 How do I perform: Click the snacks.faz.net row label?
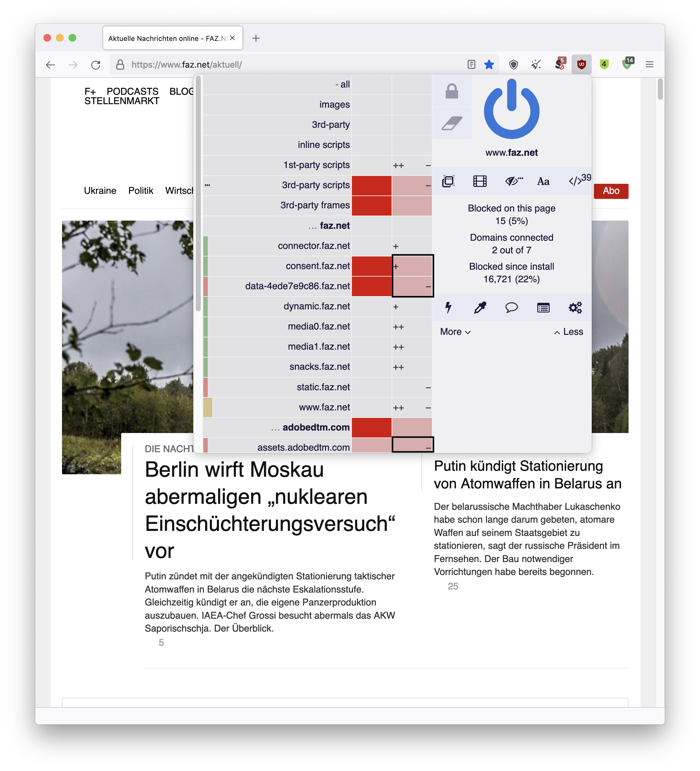(x=319, y=367)
